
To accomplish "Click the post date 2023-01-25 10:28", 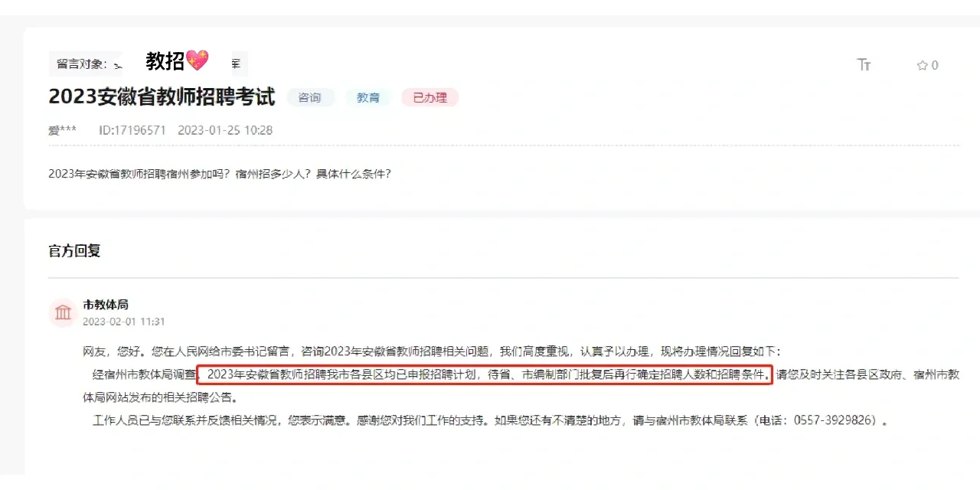I will point(225,130).
